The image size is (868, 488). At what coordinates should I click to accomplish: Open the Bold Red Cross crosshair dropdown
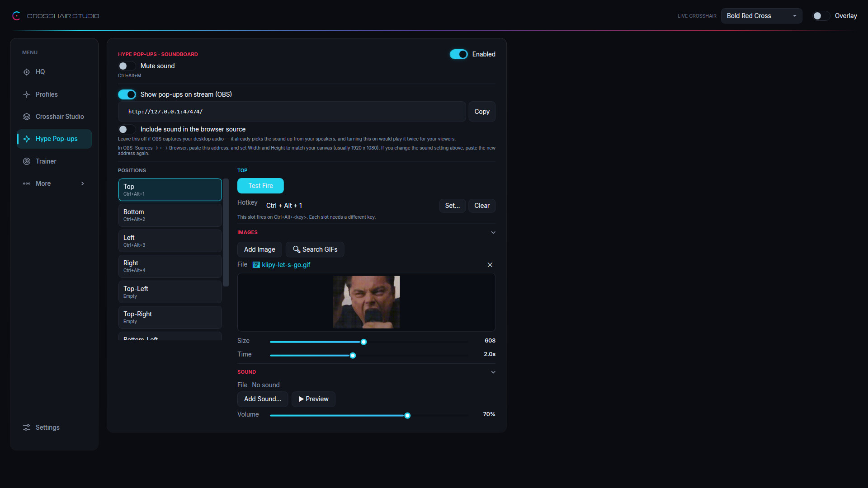point(761,16)
